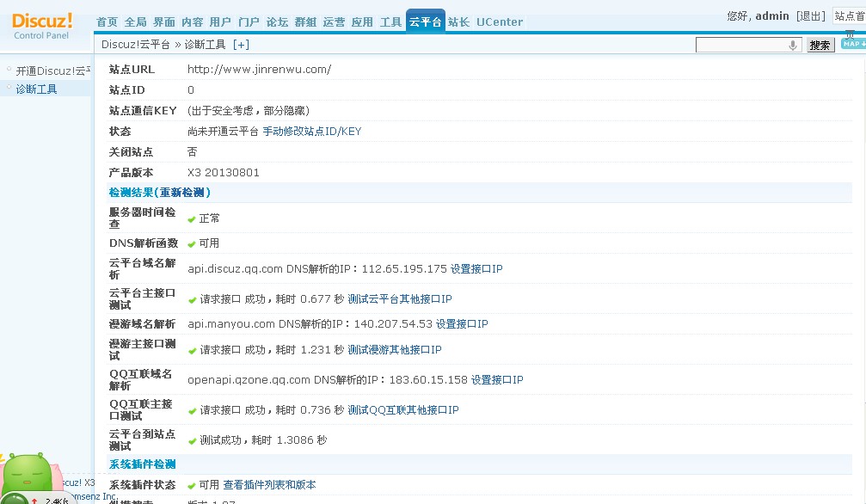Click 设置接口IP for api.manyou.com
866x504 pixels.
463,324
